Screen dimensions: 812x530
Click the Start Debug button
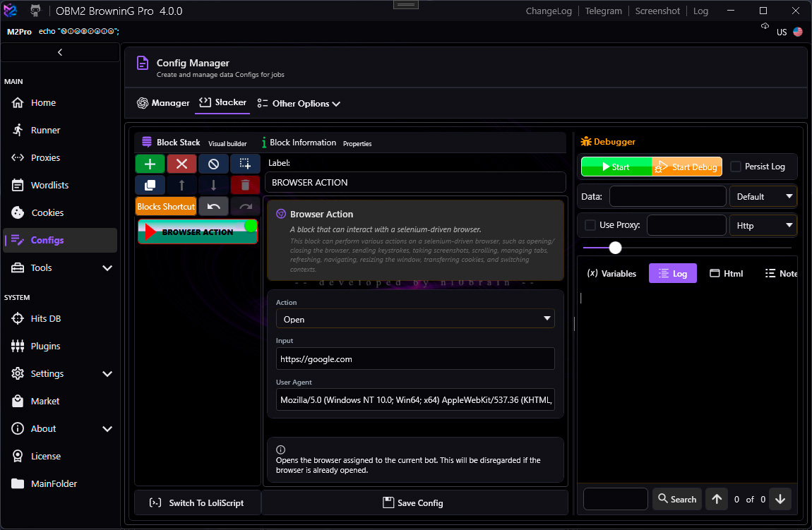687,167
